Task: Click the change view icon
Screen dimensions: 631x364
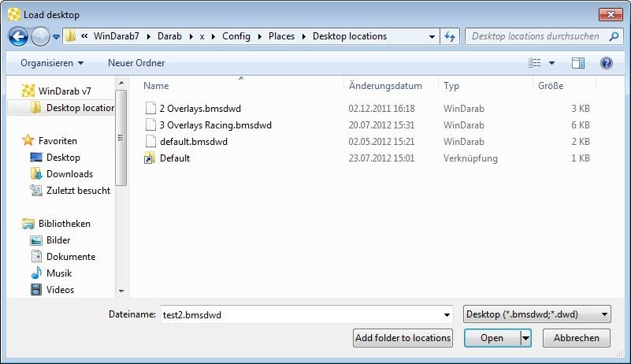Action: [x=534, y=63]
